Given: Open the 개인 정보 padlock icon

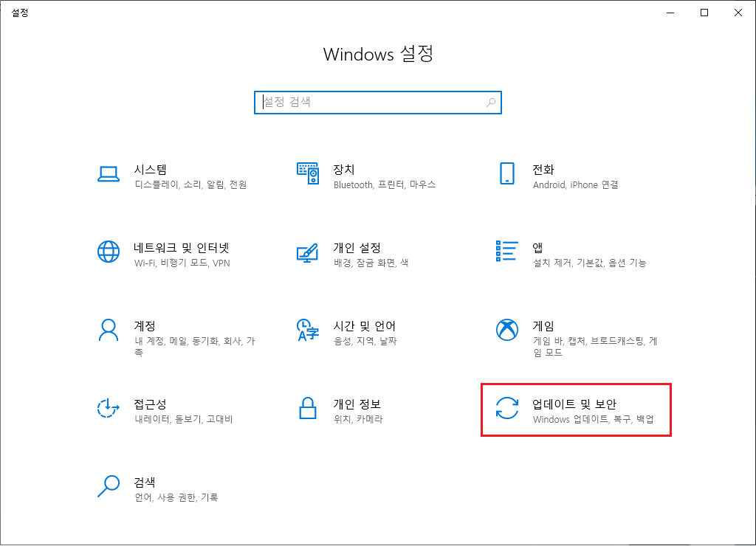Looking at the screenshot, I should [x=308, y=408].
